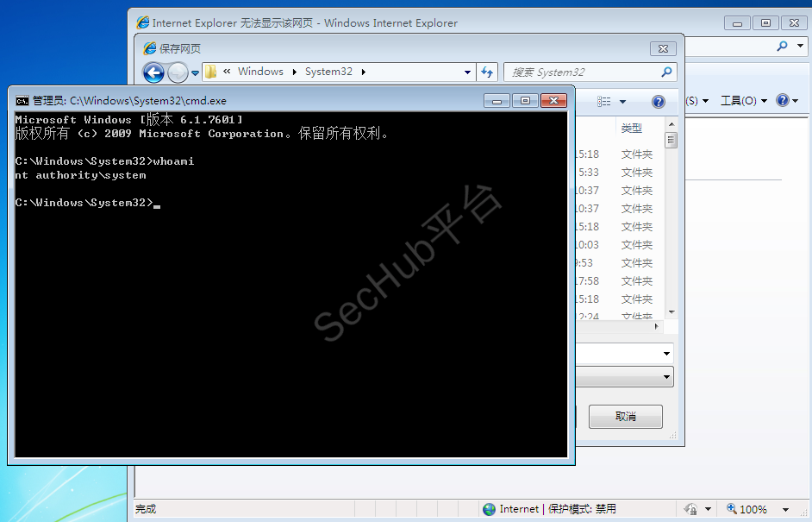Click the zoom magnifier icon in status bar
Image resolution: width=812 pixels, height=522 pixels.
(732, 509)
